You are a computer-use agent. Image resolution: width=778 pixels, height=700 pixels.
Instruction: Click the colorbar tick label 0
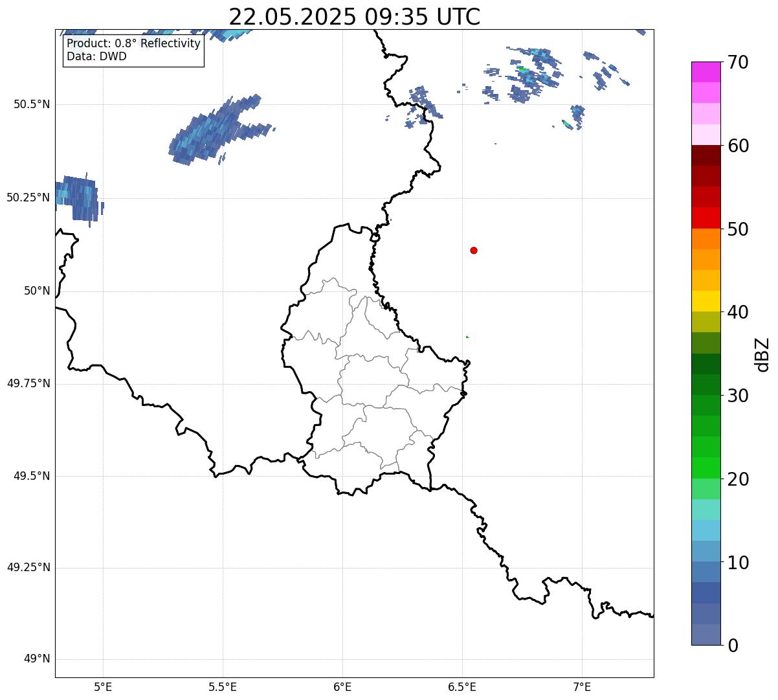tap(733, 646)
